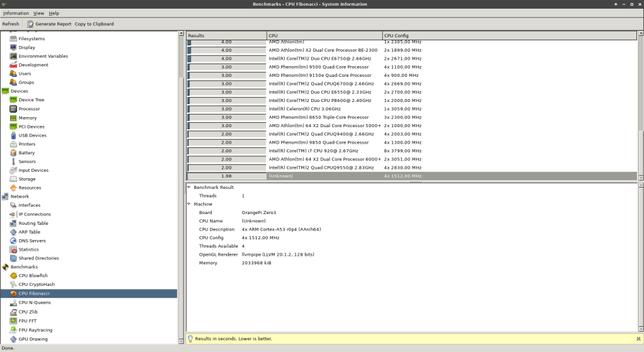Click the Battery icon in sidebar
This screenshot has height=352, width=644.
pyautogui.click(x=13, y=153)
